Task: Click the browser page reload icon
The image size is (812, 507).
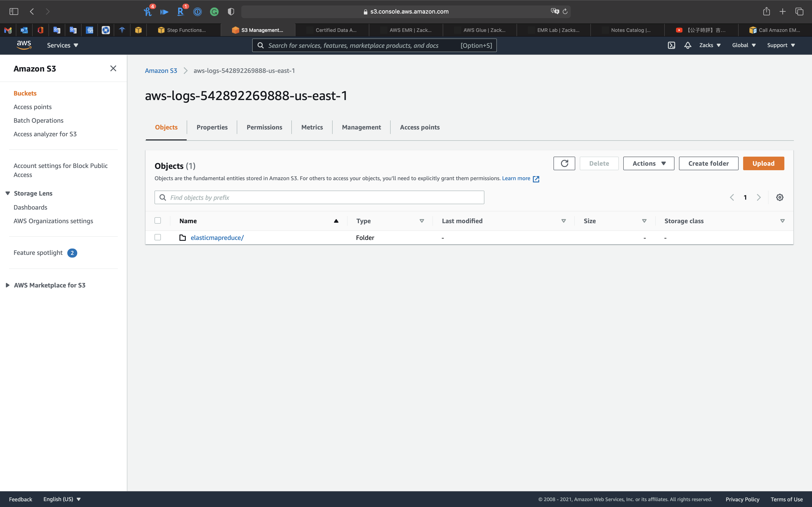Action: 565,11
